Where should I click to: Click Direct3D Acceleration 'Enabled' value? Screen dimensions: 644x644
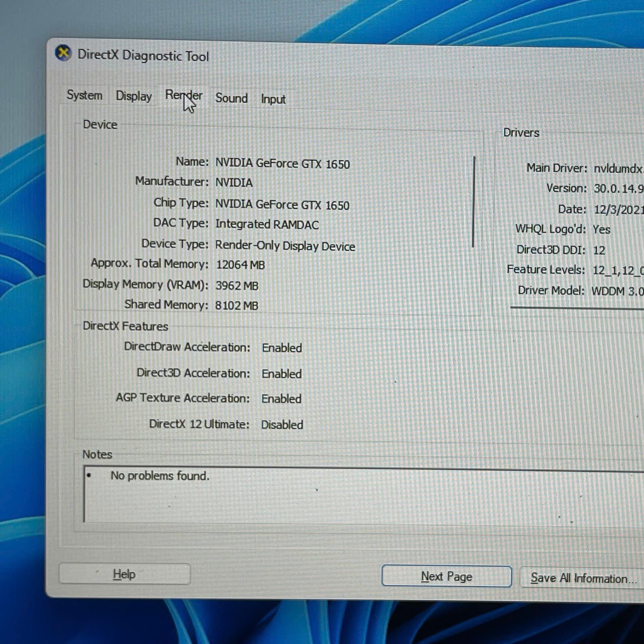(x=282, y=374)
